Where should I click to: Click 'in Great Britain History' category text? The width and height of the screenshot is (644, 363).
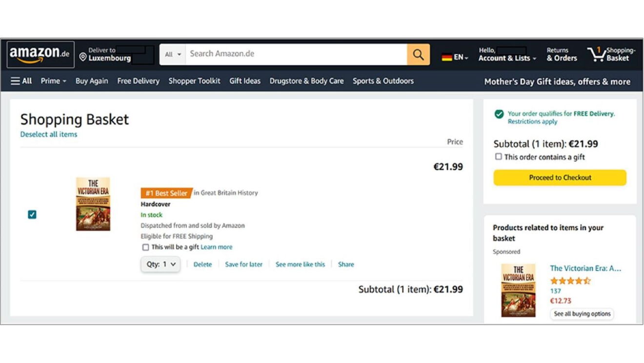[x=226, y=193]
